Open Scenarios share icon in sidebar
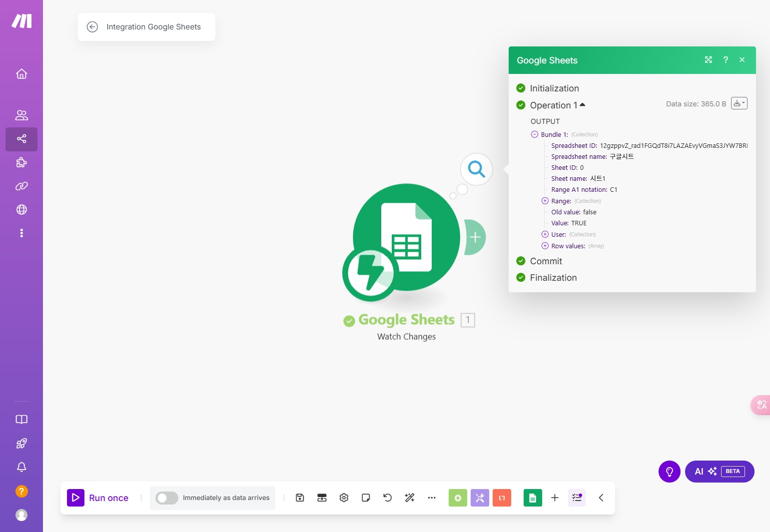 (x=21, y=139)
